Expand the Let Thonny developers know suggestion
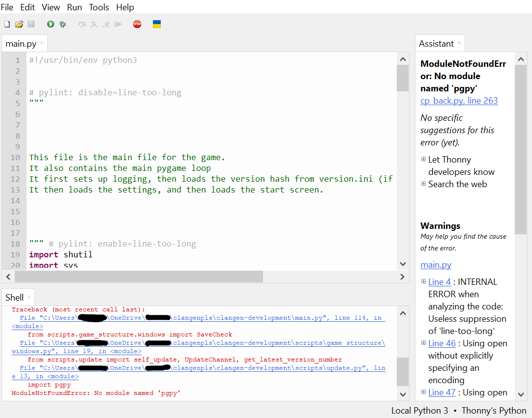Image resolution: width=532 pixels, height=418 pixels. [x=423, y=159]
